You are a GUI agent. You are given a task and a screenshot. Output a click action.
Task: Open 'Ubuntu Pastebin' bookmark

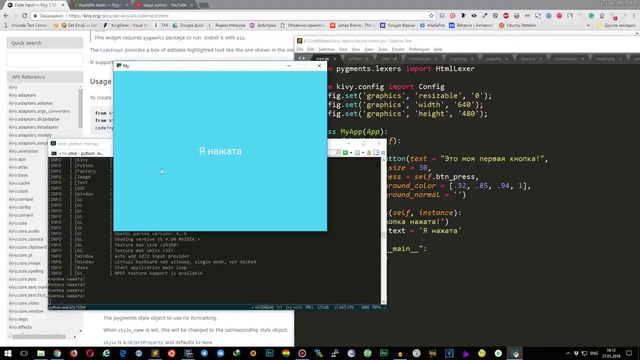click(x=518, y=25)
